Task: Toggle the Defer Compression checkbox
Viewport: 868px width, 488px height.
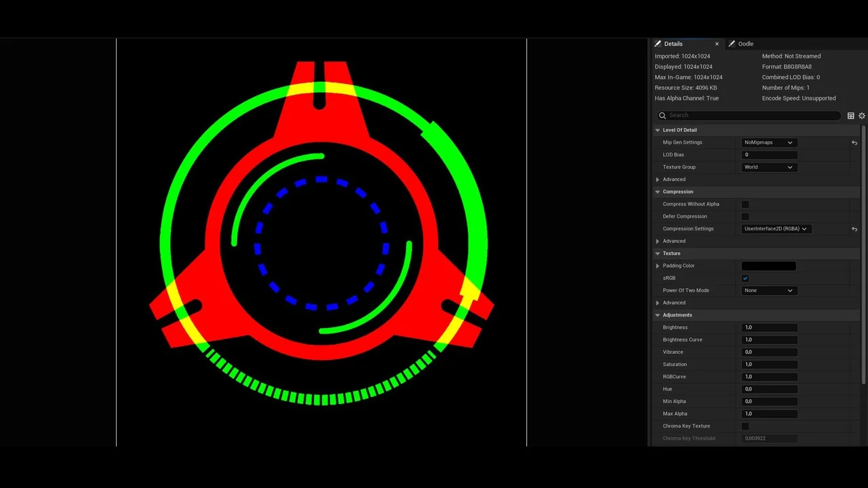Action: [x=745, y=217]
